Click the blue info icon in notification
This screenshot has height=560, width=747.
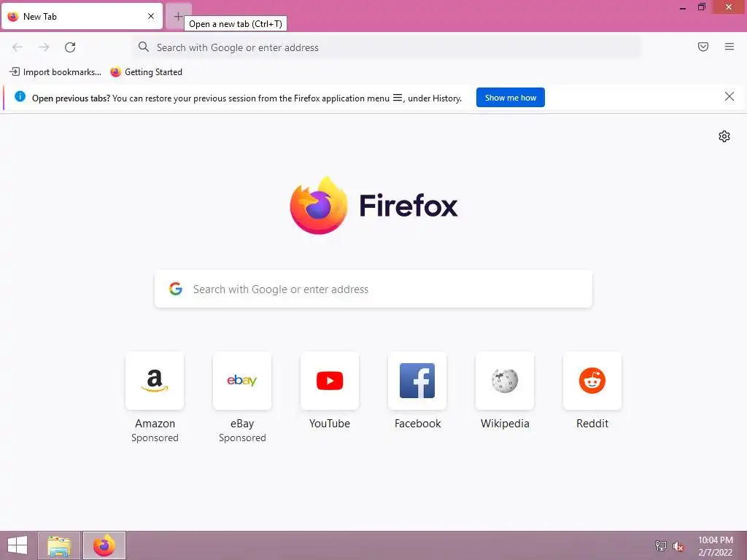pyautogui.click(x=20, y=97)
